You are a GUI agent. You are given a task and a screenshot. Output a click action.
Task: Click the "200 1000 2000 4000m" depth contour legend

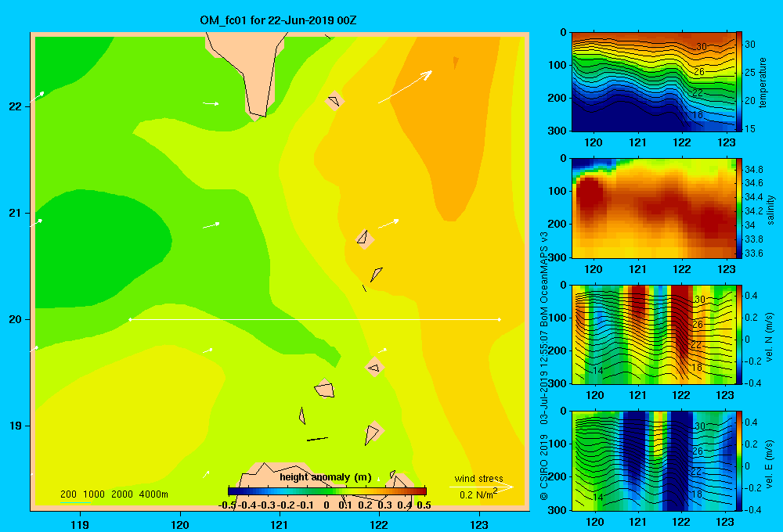[114, 494]
